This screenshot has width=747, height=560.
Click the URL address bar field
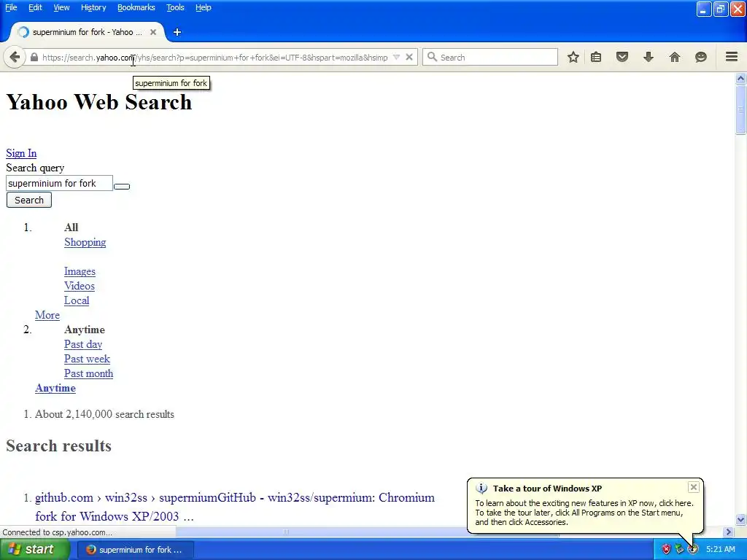pyautogui.click(x=214, y=57)
